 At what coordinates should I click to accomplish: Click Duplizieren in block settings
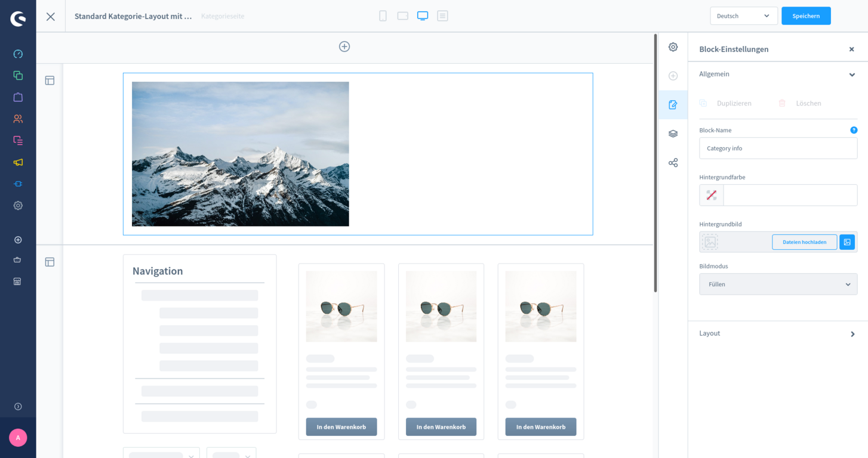click(x=726, y=103)
